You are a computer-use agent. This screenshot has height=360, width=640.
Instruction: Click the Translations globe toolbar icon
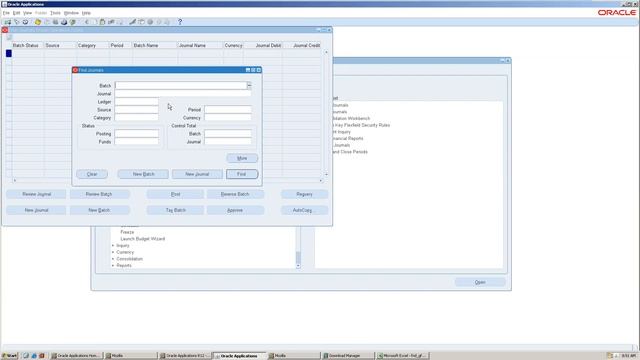click(x=150, y=22)
